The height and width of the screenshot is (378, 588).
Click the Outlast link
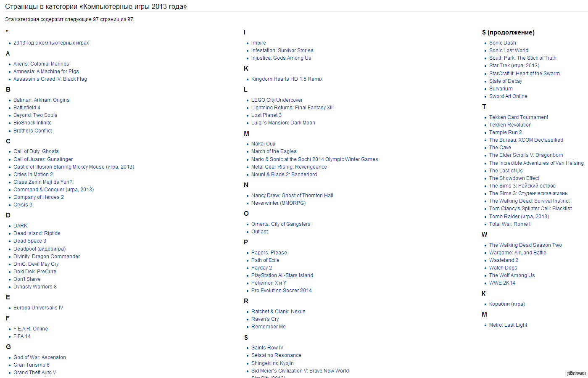coord(260,232)
